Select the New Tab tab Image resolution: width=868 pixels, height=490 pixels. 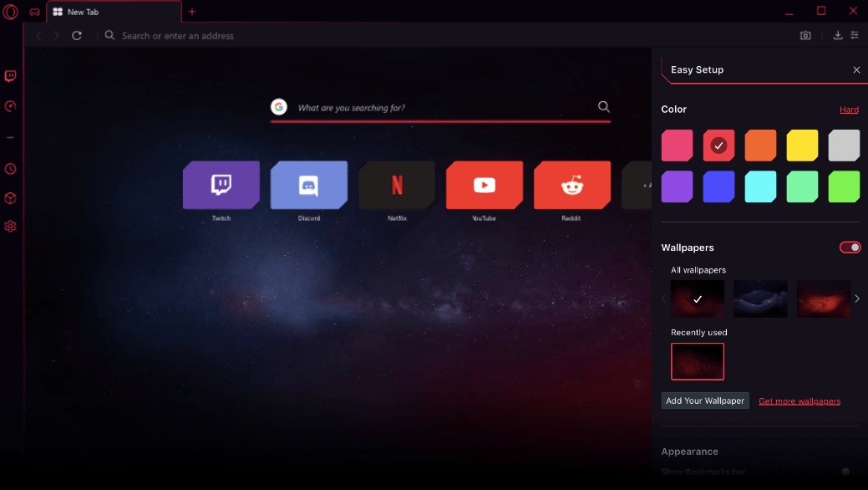[114, 12]
